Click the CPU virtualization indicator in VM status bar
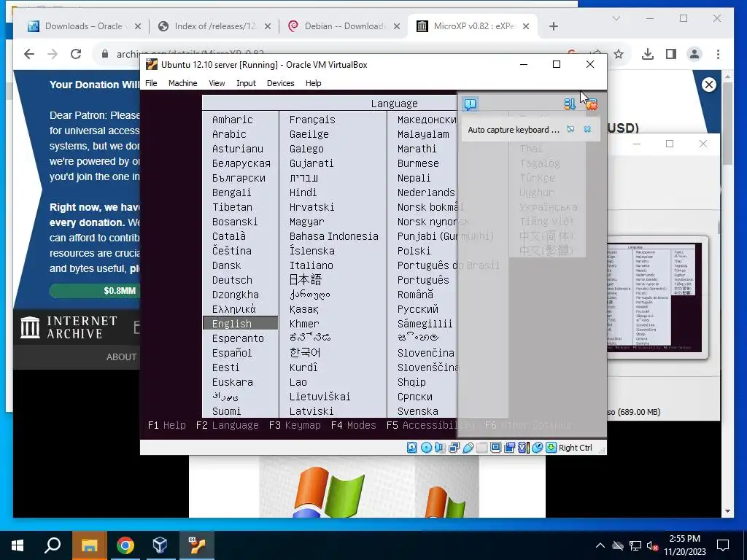 pos(523,448)
